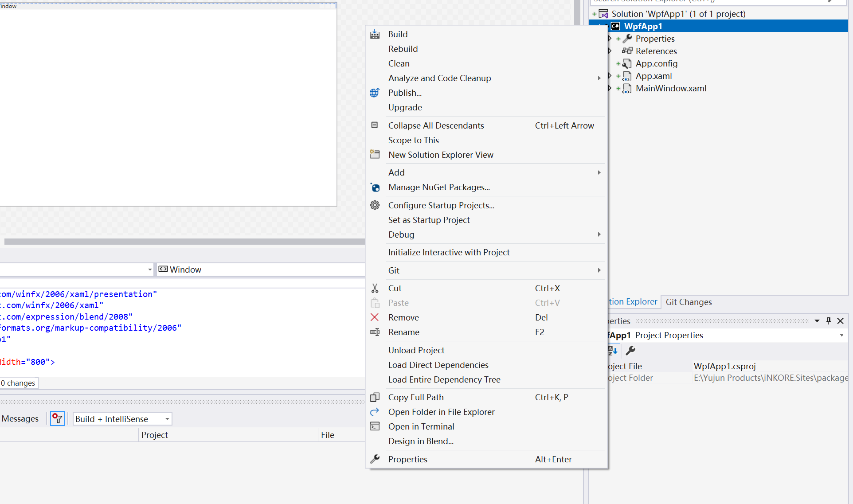Click the Solution 'WpfApp1' icon
The height and width of the screenshot is (504, 853).
coord(603,14)
